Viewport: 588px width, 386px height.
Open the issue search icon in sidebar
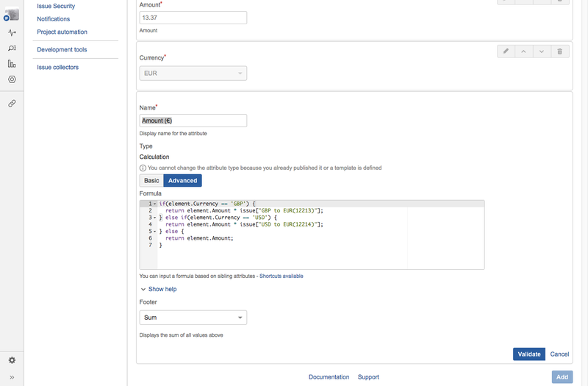point(12,49)
